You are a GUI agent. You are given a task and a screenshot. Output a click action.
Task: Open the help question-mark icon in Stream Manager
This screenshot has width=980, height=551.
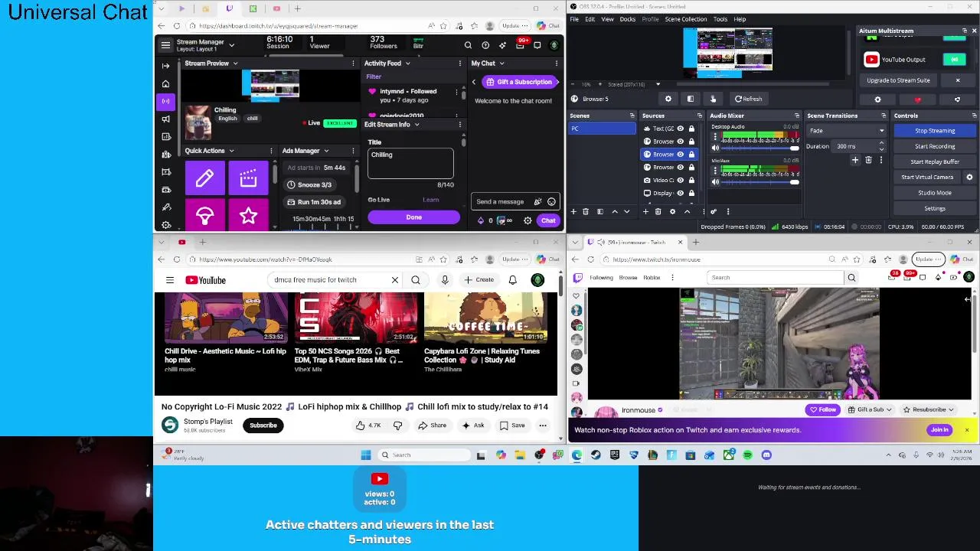click(485, 45)
